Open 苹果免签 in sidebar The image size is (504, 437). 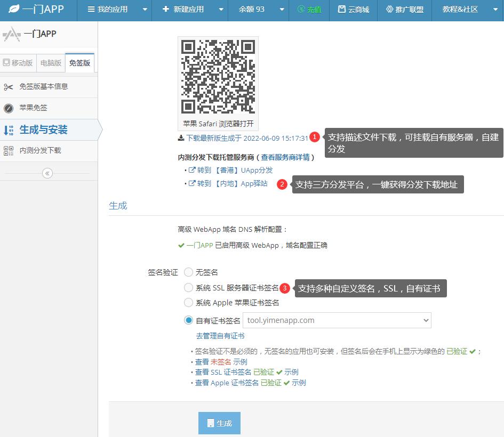pos(49,108)
